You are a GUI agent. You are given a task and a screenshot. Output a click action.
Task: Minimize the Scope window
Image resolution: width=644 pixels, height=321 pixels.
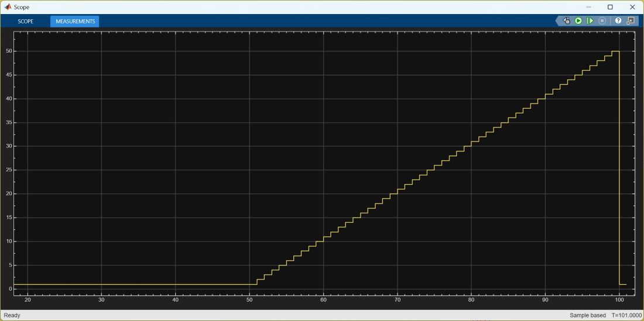tap(588, 7)
